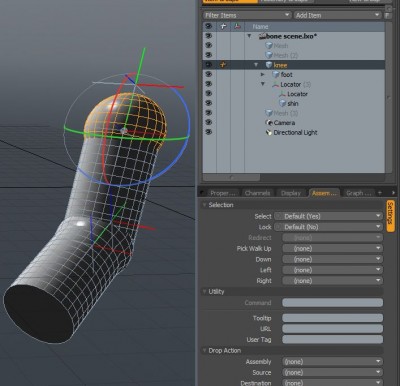Click mesh cube icon of foot item
Image resolution: width=400 pixels, height=386 pixels.
click(276, 74)
